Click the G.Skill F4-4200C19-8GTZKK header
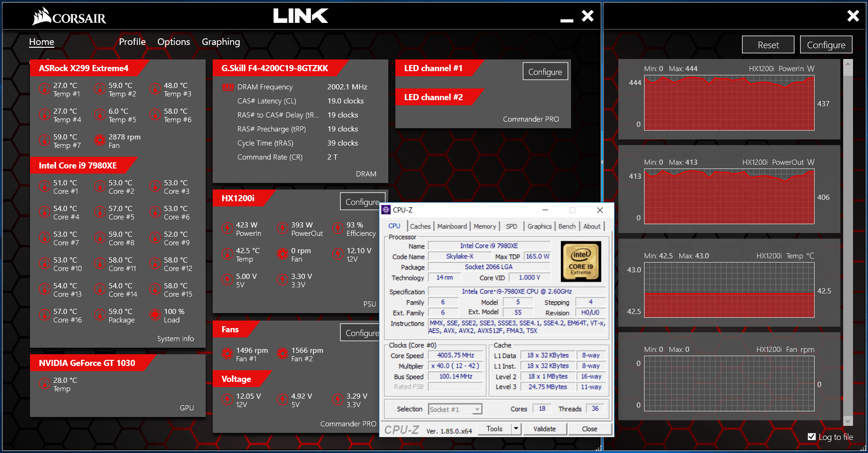Screen dimensions: 868x453 [x=280, y=68]
